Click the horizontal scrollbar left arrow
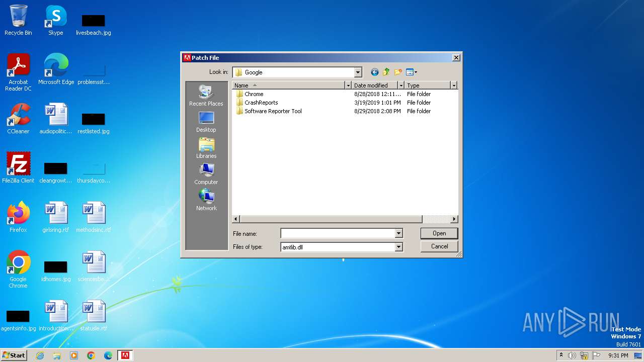644x362 pixels. (x=236, y=219)
